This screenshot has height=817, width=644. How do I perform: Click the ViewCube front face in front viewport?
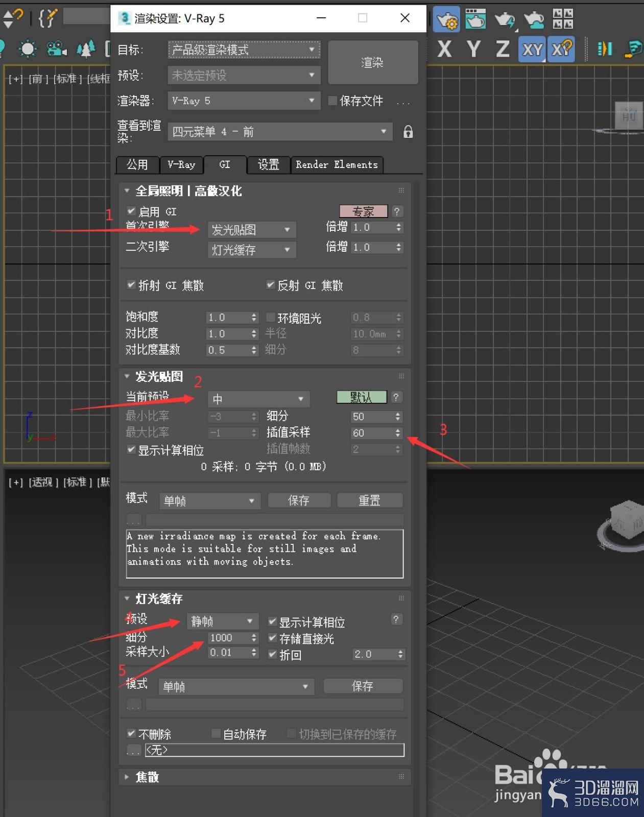point(629,116)
